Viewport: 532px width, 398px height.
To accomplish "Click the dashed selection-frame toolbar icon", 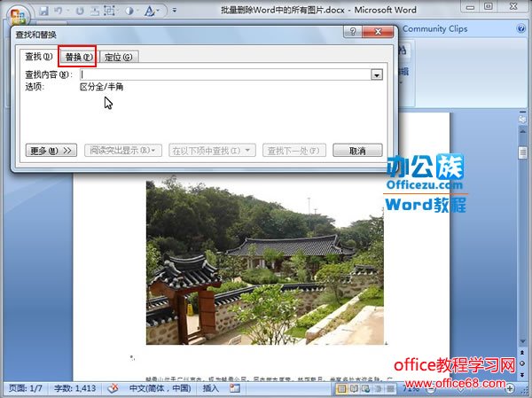I will (109, 11).
